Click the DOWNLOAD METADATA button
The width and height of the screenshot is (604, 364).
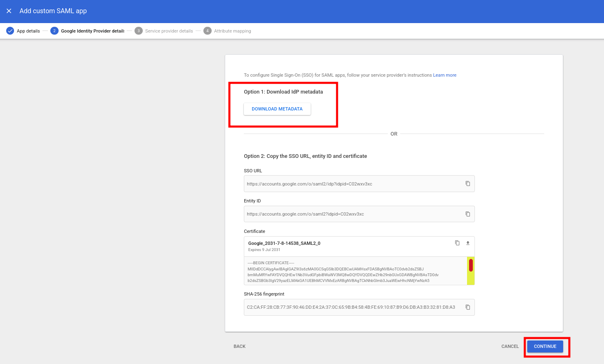277,109
